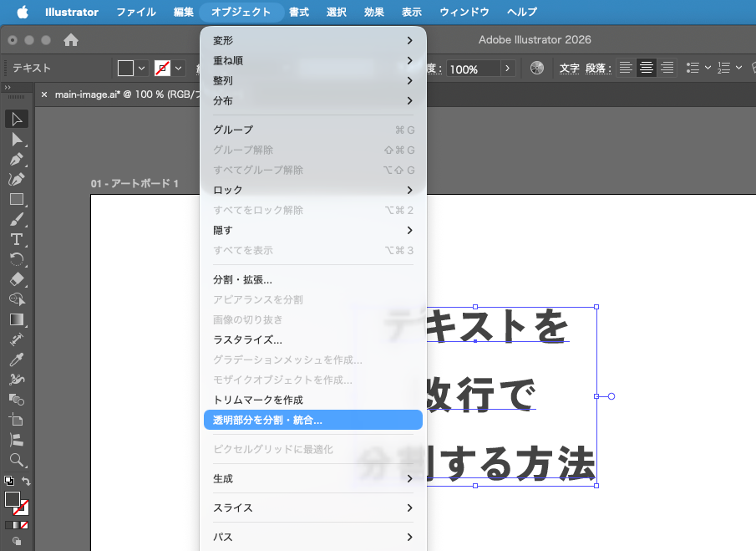756x551 pixels.
Task: Choose the Eraser tool
Action: pos(17,279)
